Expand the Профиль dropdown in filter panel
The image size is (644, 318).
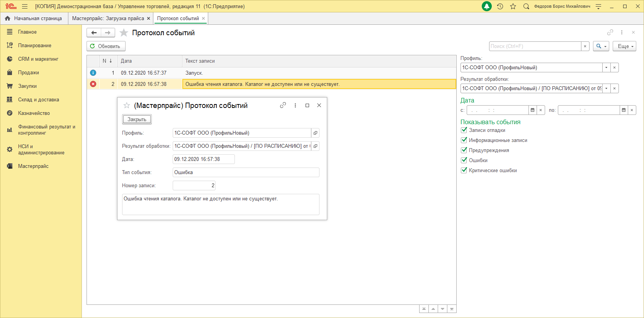[606, 68]
